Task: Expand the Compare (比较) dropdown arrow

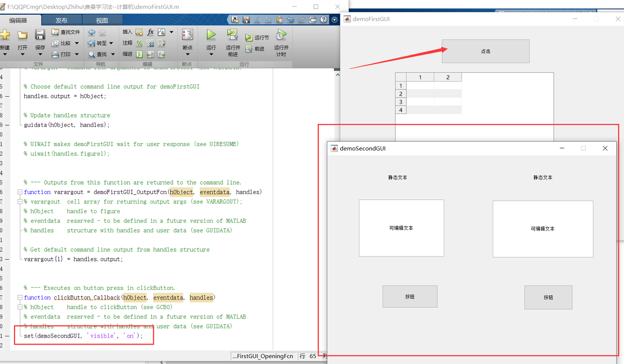Action: [76, 43]
